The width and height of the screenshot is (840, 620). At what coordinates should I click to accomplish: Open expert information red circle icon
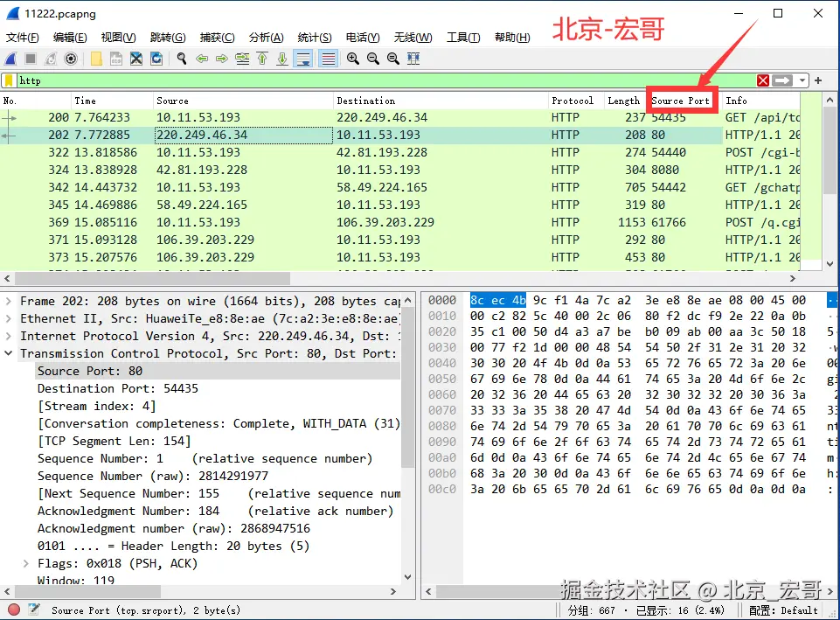click(14, 610)
